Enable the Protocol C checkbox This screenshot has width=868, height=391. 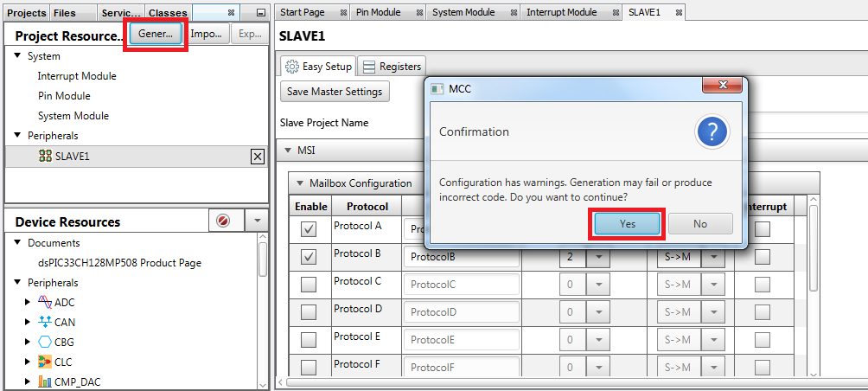pos(309,285)
